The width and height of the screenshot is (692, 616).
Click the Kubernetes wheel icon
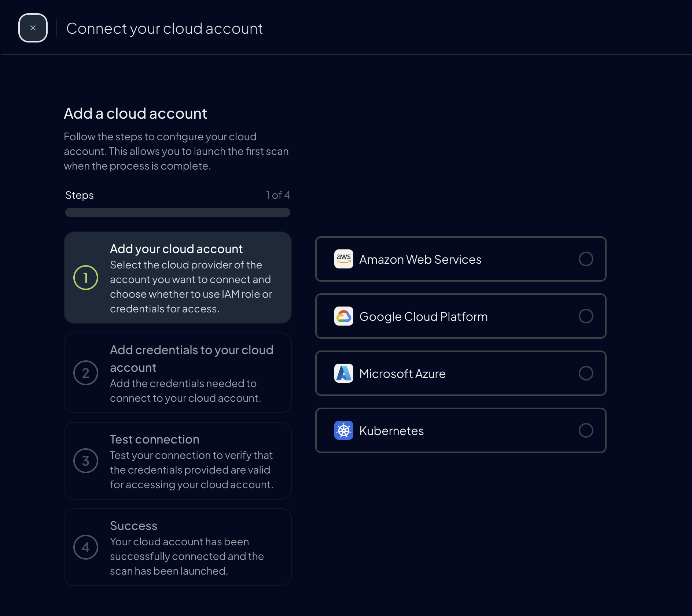click(344, 430)
